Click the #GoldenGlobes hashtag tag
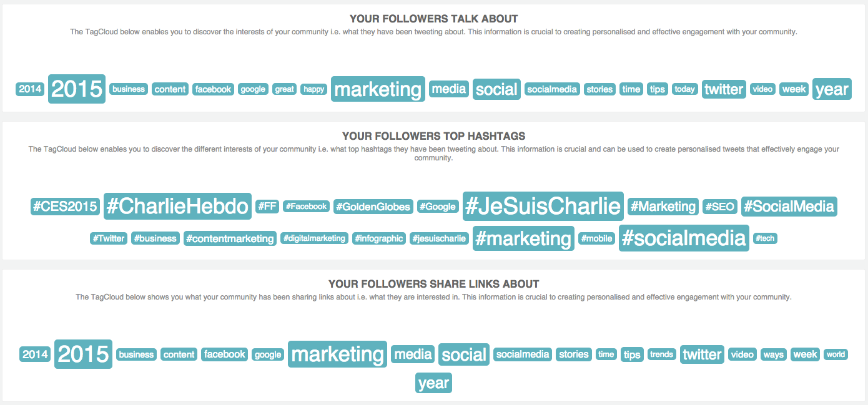This screenshot has width=868, height=405. point(373,207)
